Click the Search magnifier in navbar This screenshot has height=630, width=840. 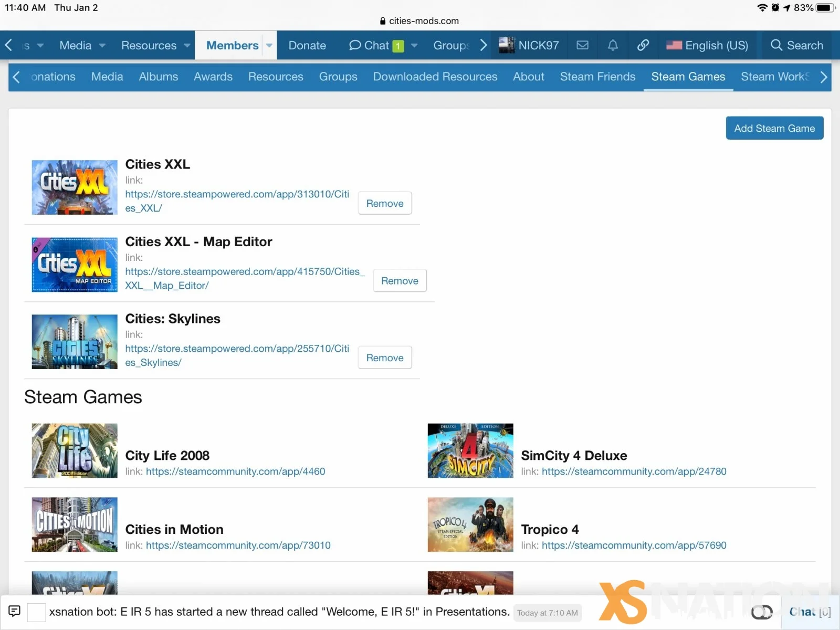[x=796, y=45]
